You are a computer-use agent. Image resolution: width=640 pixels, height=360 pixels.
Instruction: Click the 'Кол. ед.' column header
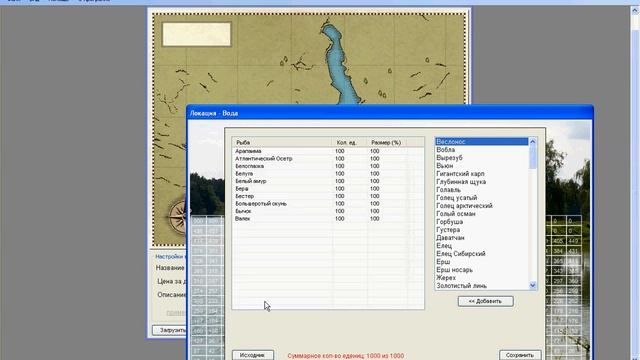pyautogui.click(x=349, y=142)
